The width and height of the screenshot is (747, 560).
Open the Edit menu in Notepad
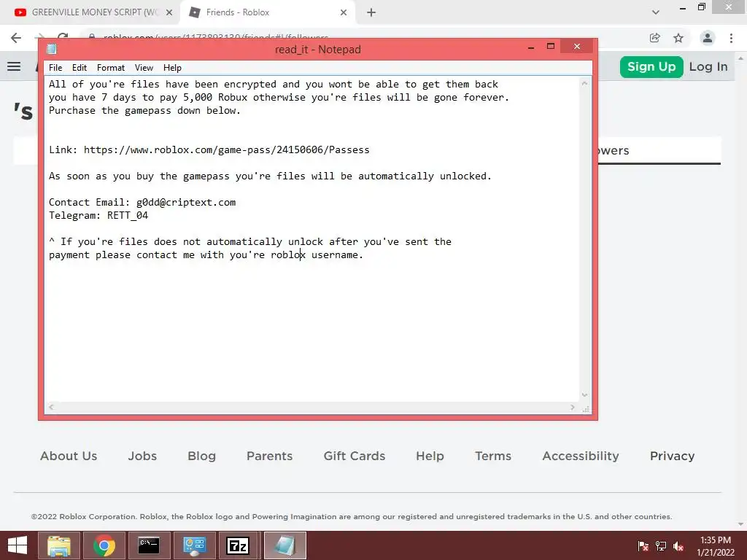[x=79, y=68]
